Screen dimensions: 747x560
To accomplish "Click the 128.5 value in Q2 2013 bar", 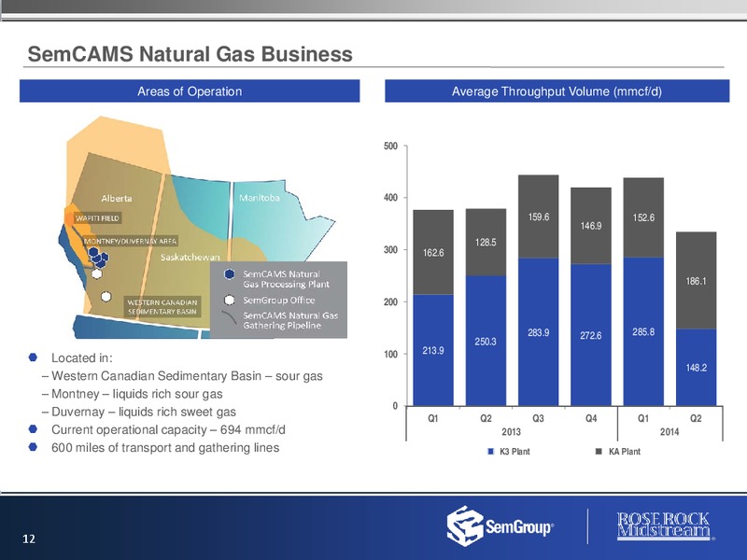I will (486, 243).
